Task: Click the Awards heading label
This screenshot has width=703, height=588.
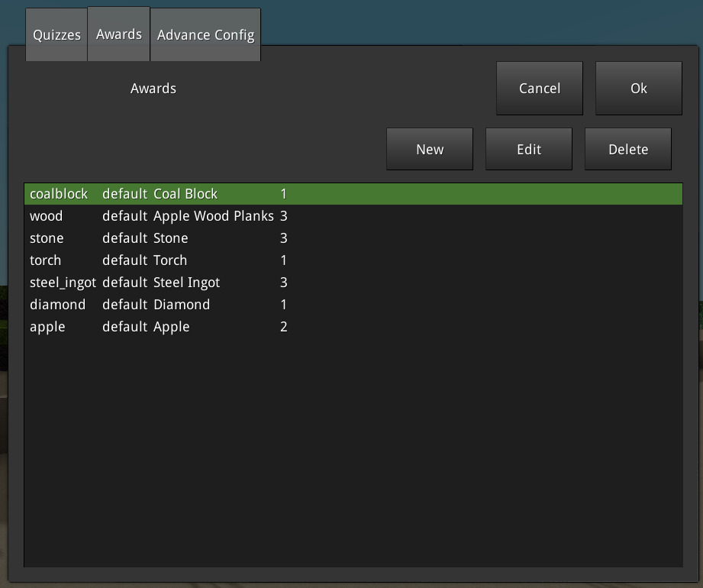Action: [153, 89]
